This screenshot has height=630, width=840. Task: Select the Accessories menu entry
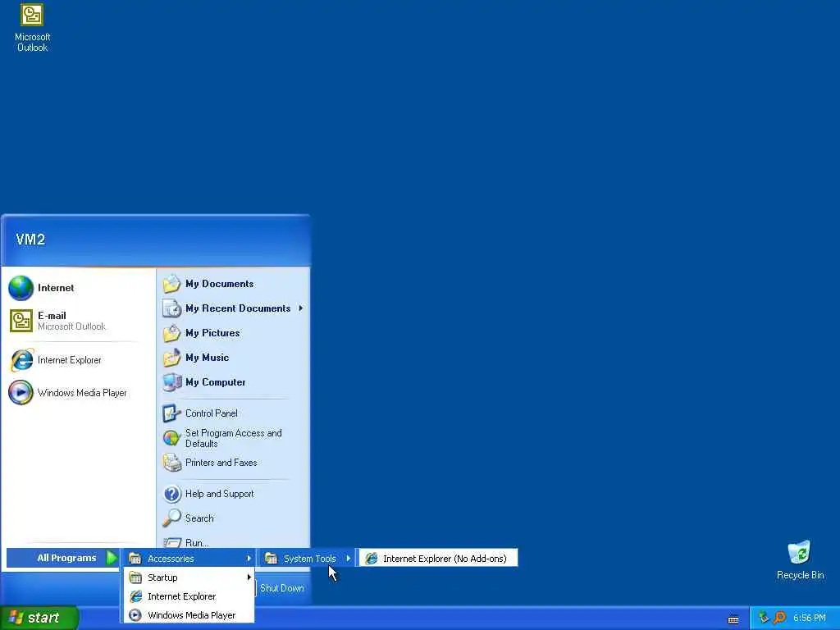[x=189, y=558]
